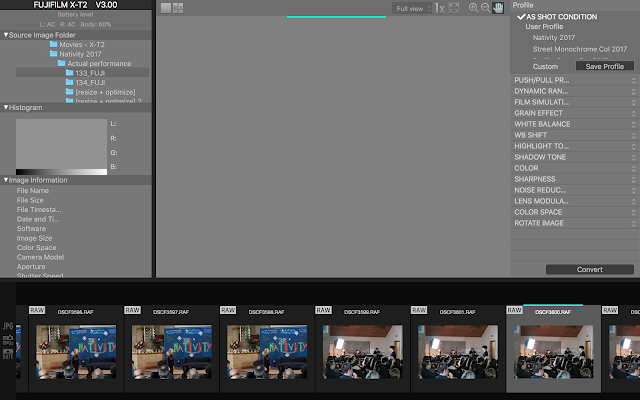Select the DSCF3596.RAF thumbnail image
Screen dimensions: 640x400
[x=76, y=351]
